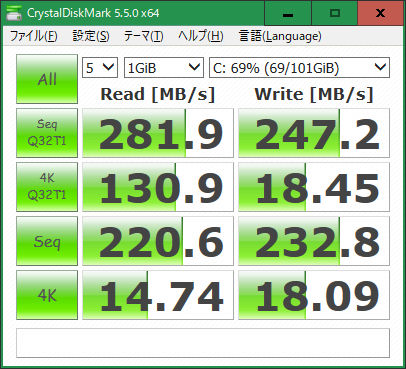Maximize the CrystalDiskMark window
Image resolution: width=406 pixels, height=369 pixels.
tap(335, 13)
